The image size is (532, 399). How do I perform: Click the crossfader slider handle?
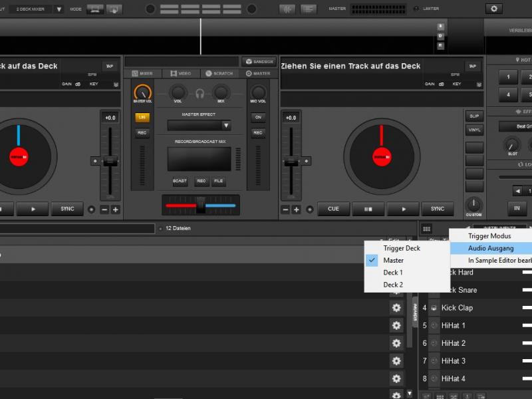[201, 205]
